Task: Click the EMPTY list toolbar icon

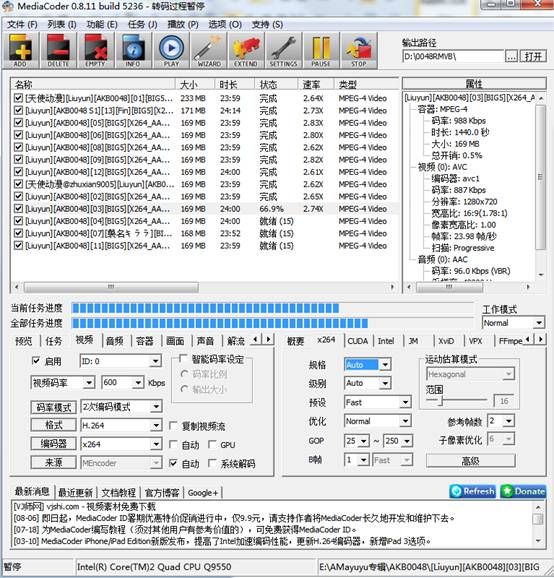Action: (x=96, y=50)
